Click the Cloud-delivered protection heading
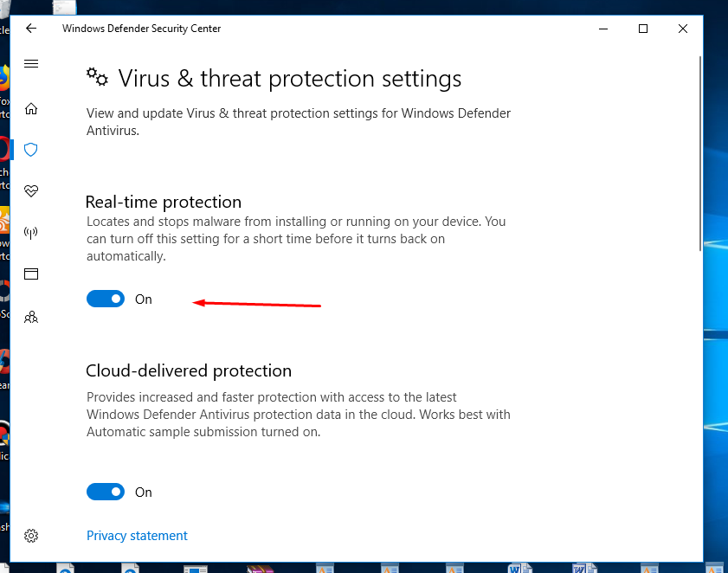The width and height of the screenshot is (728, 573). pyautogui.click(x=189, y=371)
